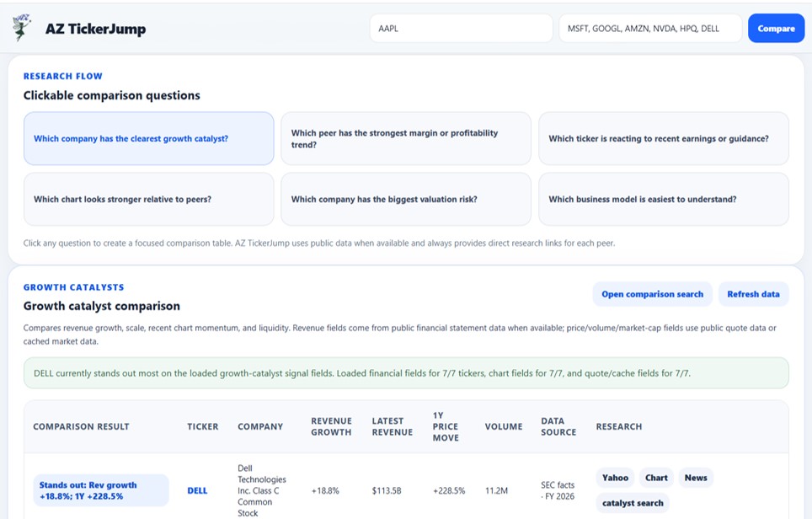This screenshot has height=519, width=812.
Task: Click the 'Stands out: Rev growth' result badge
Action: point(101,490)
